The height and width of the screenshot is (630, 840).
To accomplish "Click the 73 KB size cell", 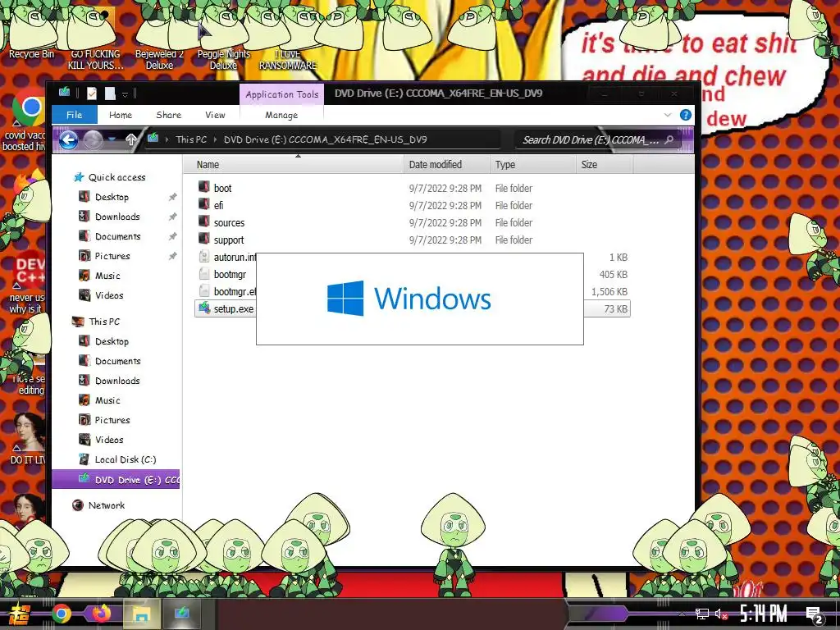I will pos(615,309).
